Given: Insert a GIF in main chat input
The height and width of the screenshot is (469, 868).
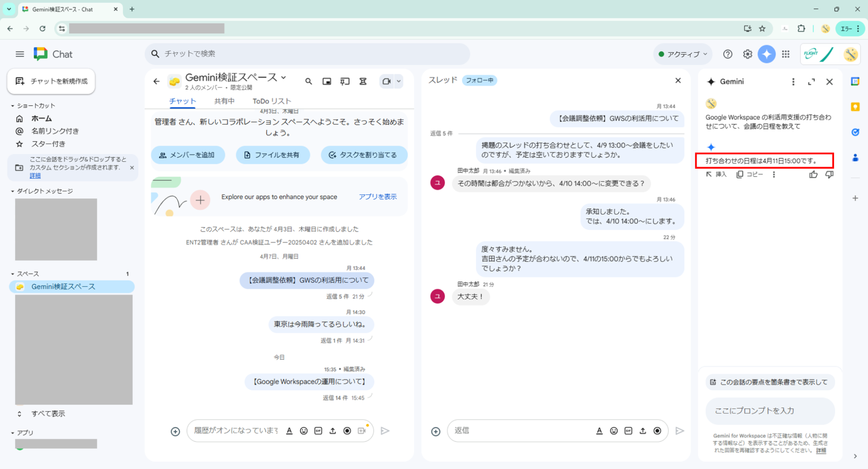Looking at the screenshot, I should coord(318,431).
